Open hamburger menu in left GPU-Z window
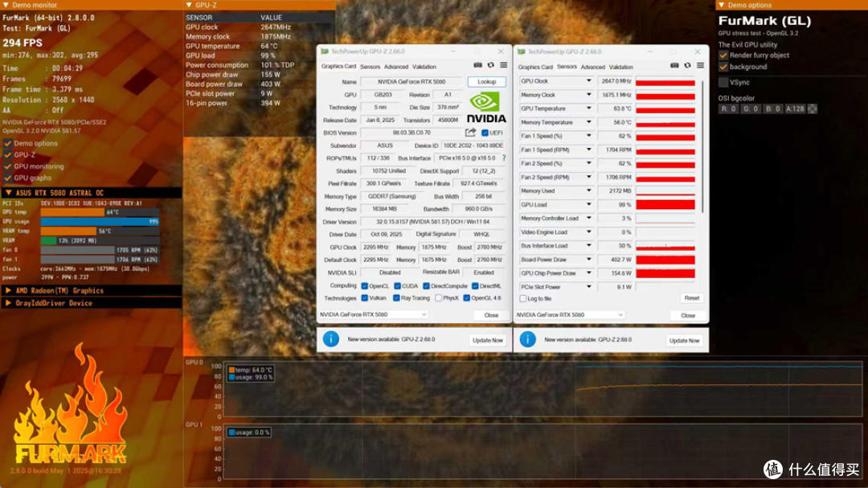The height and width of the screenshot is (488, 868). (x=504, y=65)
